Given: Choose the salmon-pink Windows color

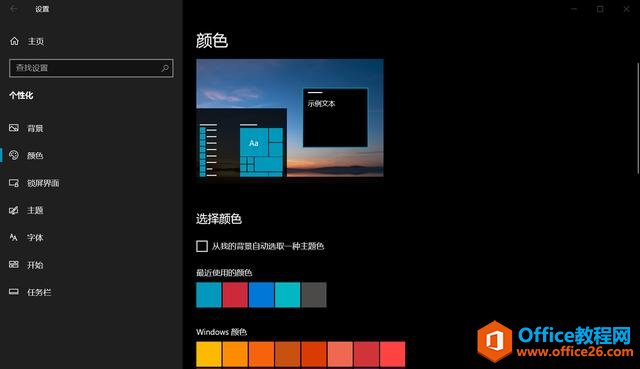Looking at the screenshot, I should 340,354.
